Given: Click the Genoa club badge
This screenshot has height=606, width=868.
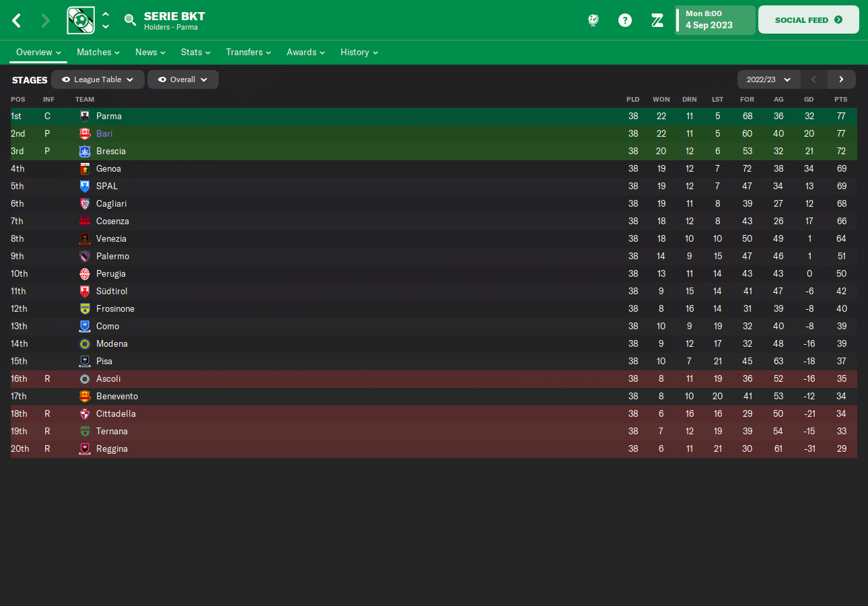Looking at the screenshot, I should 85,169.
